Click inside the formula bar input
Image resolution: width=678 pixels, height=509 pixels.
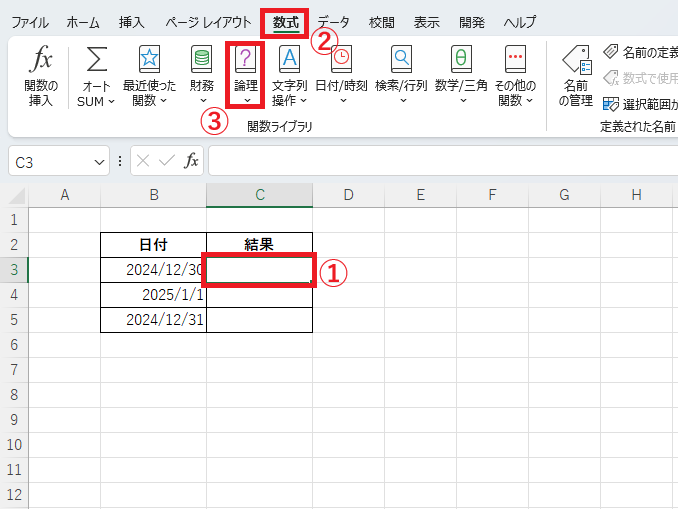[x=443, y=161]
